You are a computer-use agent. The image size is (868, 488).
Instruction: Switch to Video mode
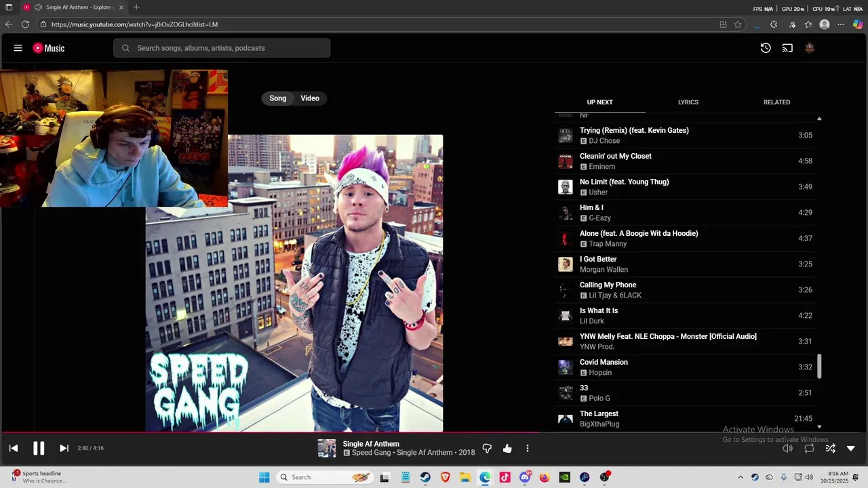point(310,98)
